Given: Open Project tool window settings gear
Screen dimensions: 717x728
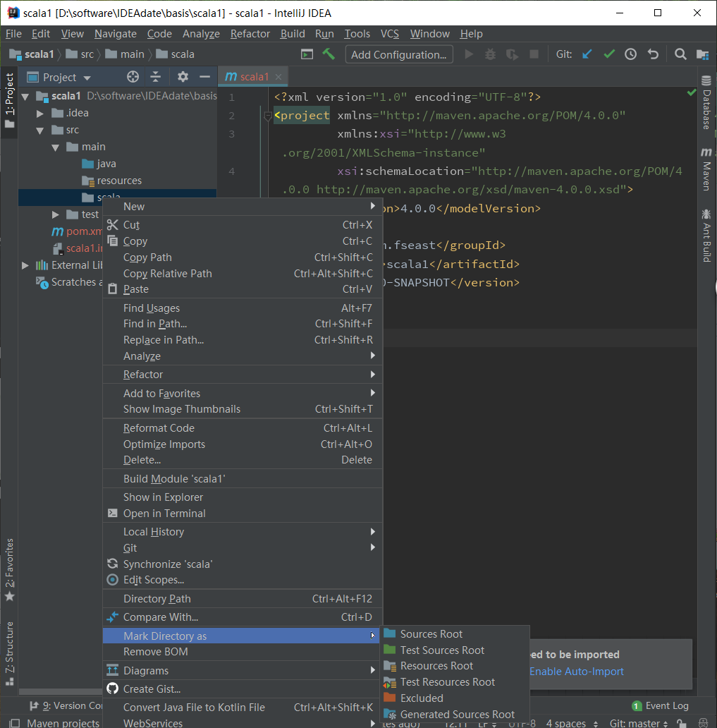Looking at the screenshot, I should [x=183, y=77].
